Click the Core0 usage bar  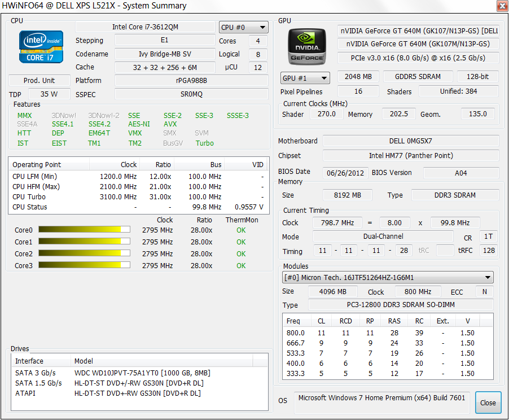point(85,229)
